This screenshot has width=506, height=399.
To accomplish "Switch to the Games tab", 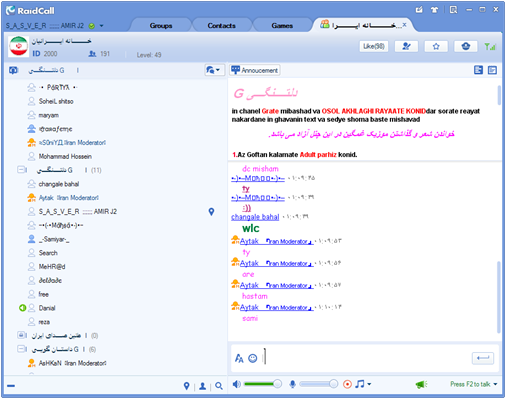I will [282, 26].
